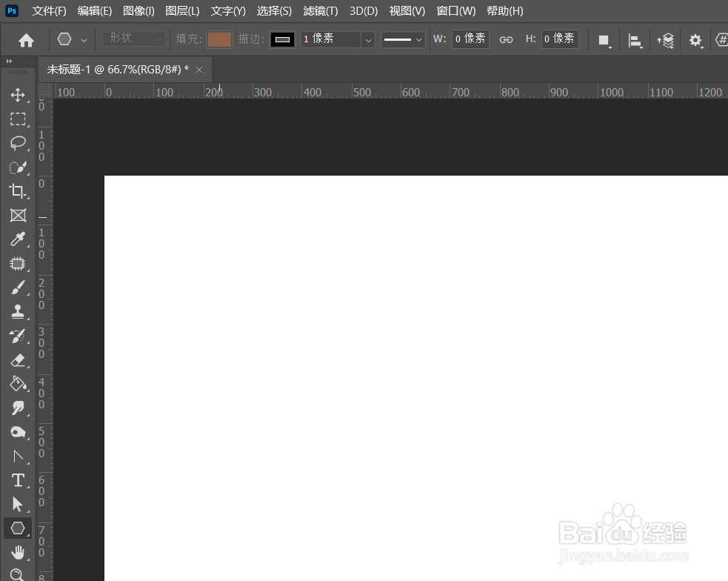Close the 未标题-1 document tab
728x581 pixels.
point(199,70)
